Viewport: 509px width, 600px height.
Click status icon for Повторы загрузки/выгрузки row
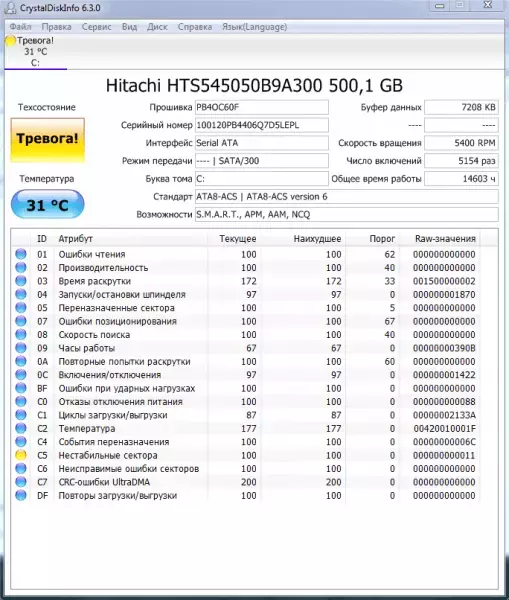[21, 495]
